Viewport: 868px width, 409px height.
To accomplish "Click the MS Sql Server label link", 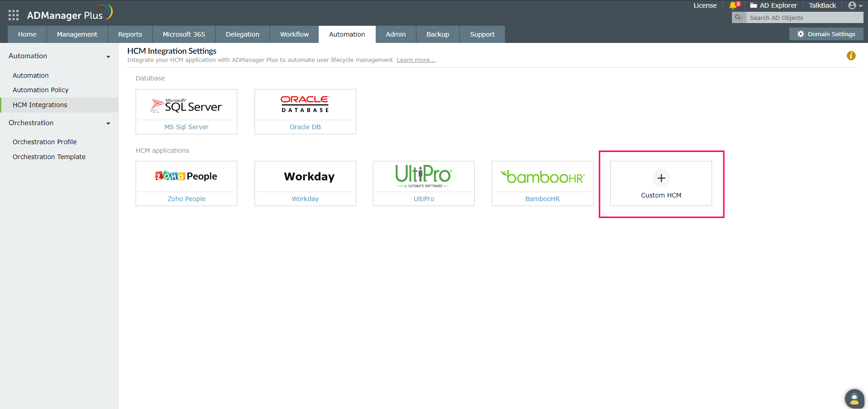I will 186,127.
